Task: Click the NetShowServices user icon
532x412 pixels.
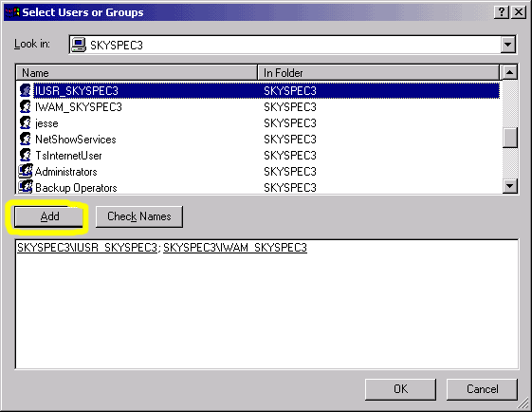Action: click(x=25, y=139)
